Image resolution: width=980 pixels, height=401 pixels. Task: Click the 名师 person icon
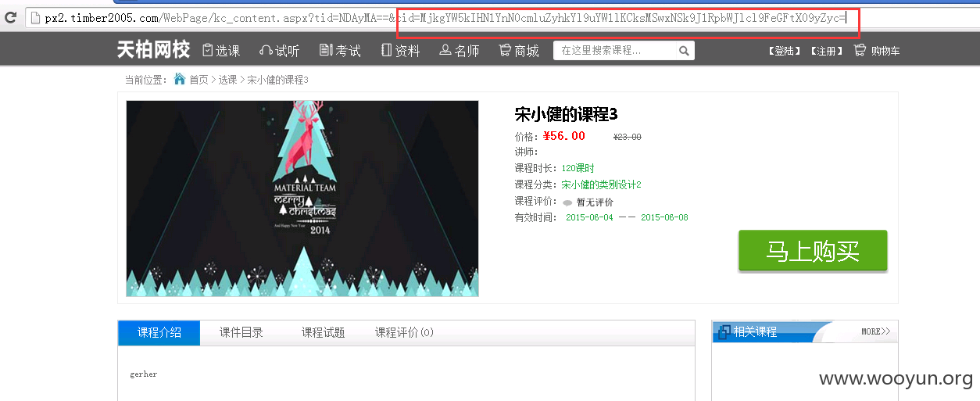(x=445, y=51)
